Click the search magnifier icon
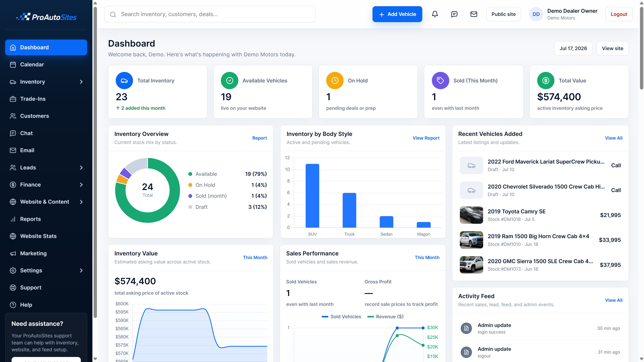The height and width of the screenshot is (362, 644). [113, 14]
